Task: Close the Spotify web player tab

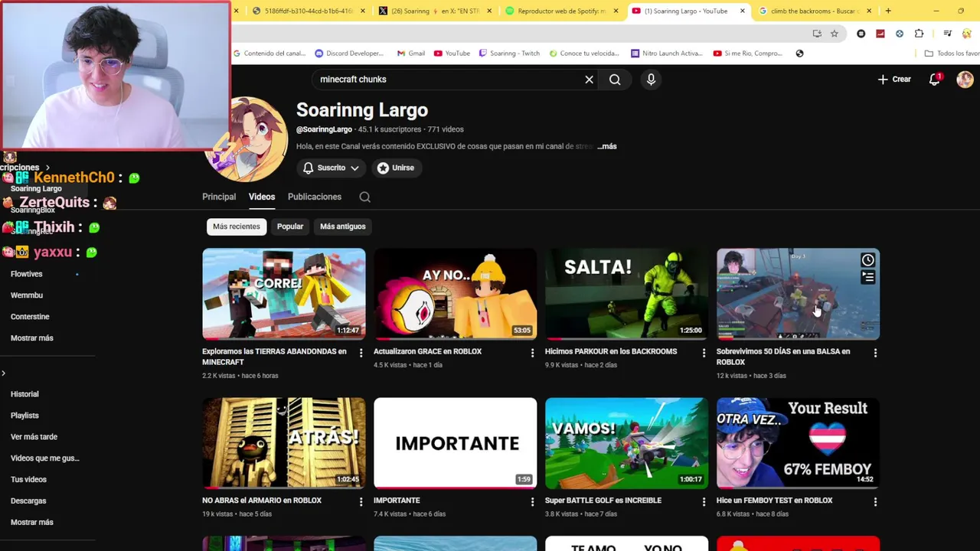Action: pos(616,11)
